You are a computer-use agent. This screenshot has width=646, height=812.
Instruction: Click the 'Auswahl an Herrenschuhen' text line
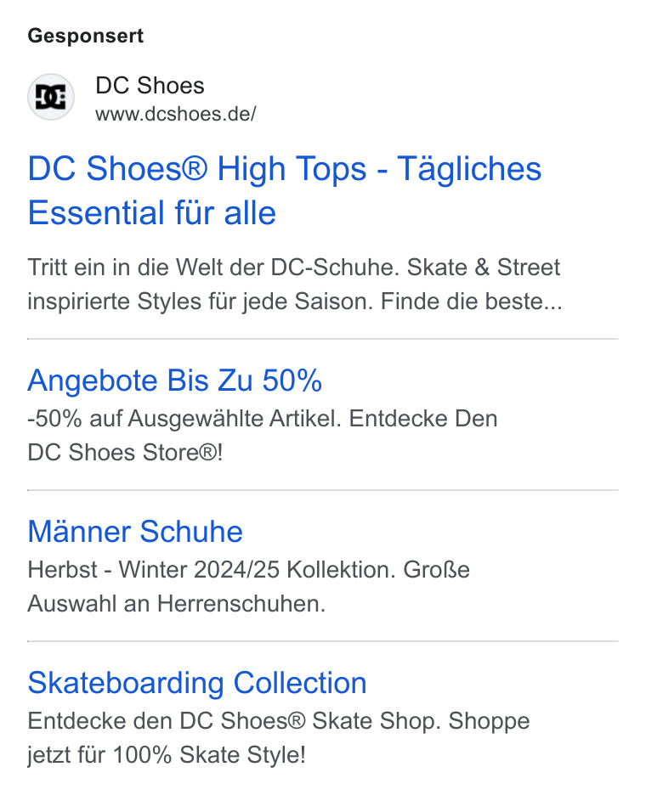click(x=176, y=604)
